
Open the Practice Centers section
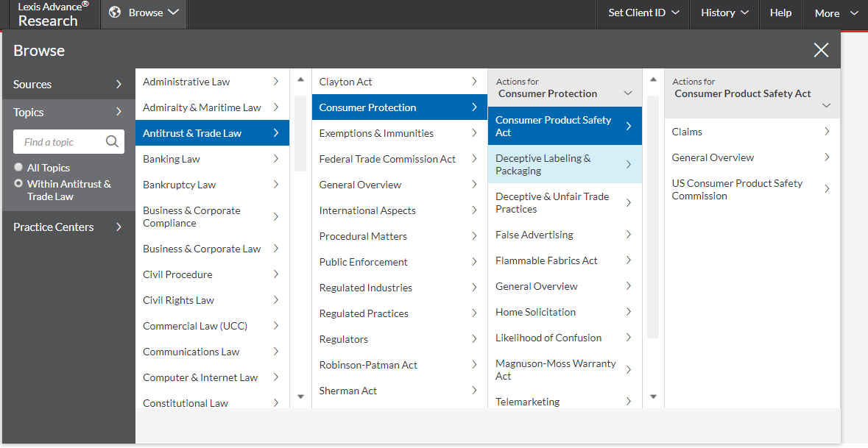[x=68, y=227]
